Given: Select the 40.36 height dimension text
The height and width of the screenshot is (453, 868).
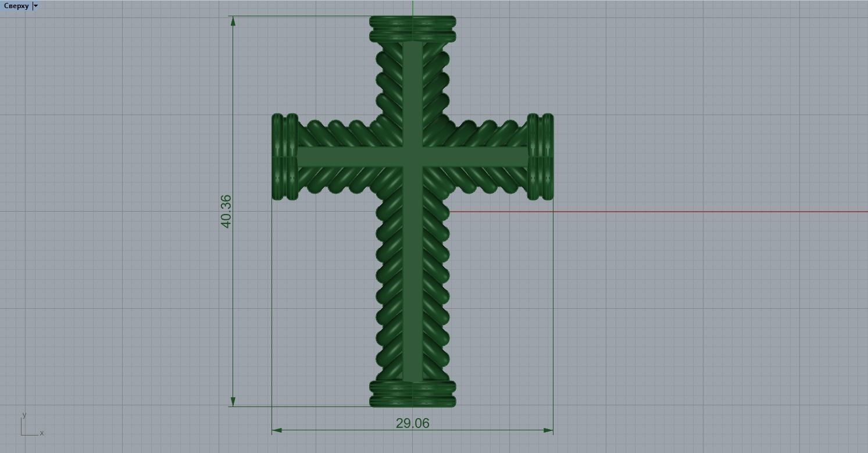Looking at the screenshot, I should (x=226, y=211).
